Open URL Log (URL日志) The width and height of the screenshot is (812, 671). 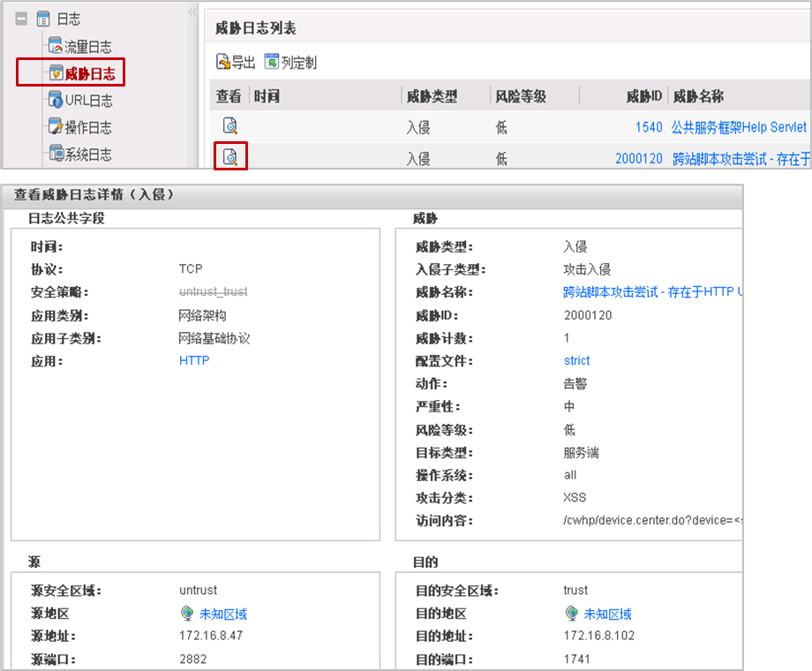tap(88, 101)
